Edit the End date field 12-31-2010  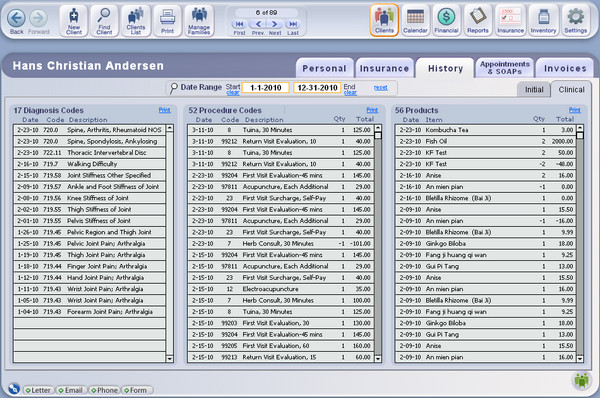[x=317, y=88]
